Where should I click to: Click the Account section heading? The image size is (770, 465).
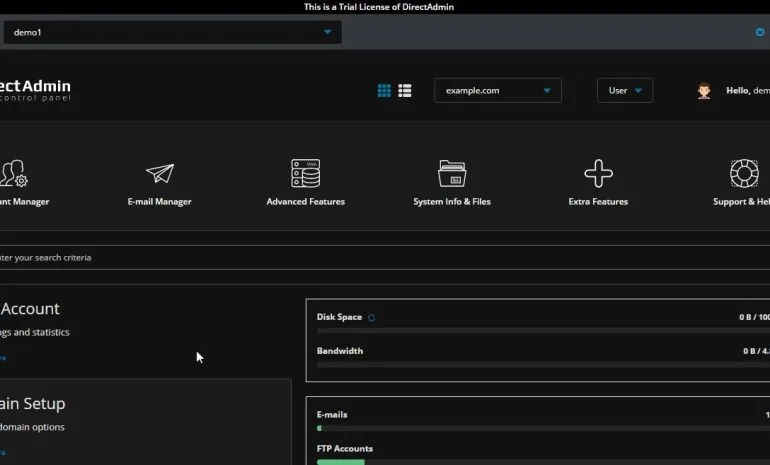click(x=30, y=309)
